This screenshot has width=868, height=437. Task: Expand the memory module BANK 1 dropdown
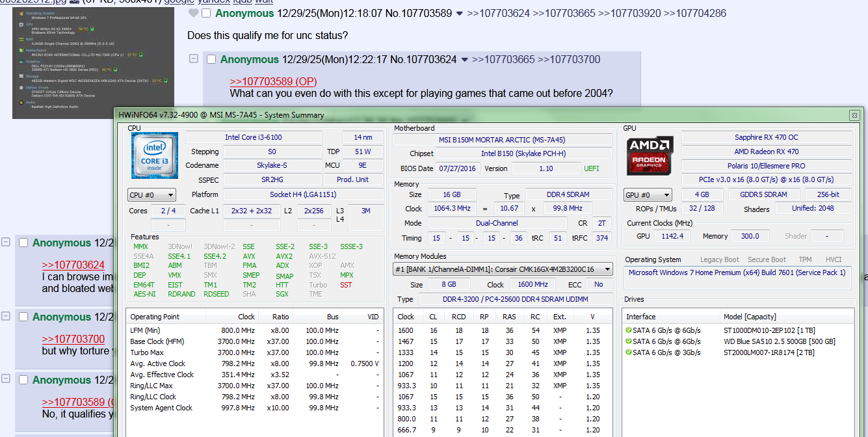(503, 269)
